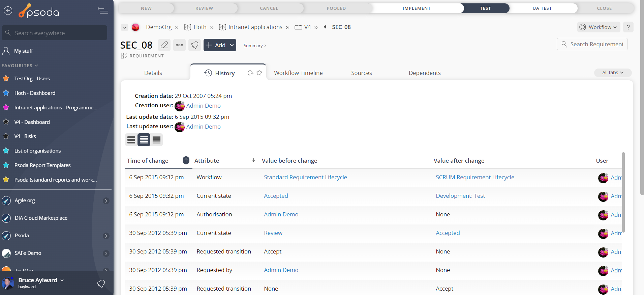
Task: Open the more options ellipsis button
Action: point(179,45)
